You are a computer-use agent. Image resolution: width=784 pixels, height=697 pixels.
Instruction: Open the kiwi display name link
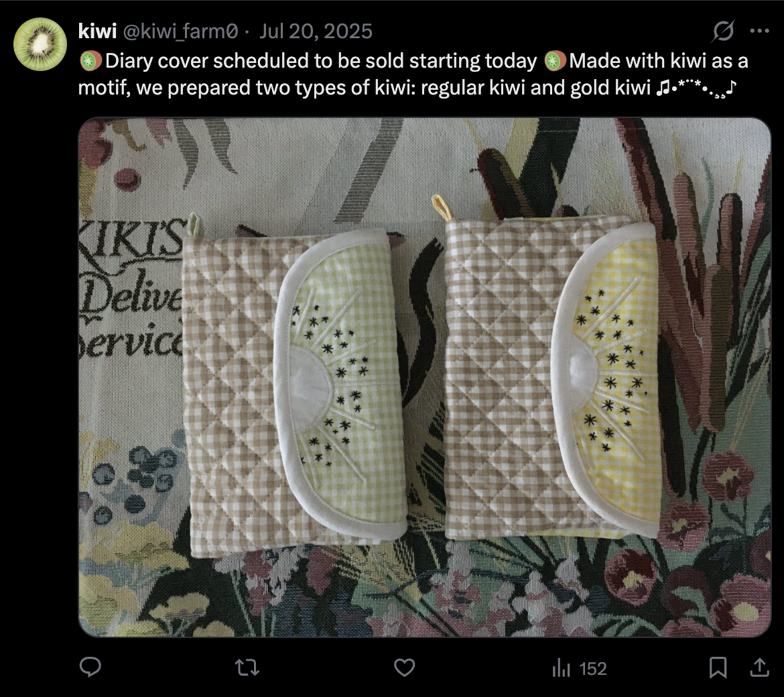click(97, 31)
